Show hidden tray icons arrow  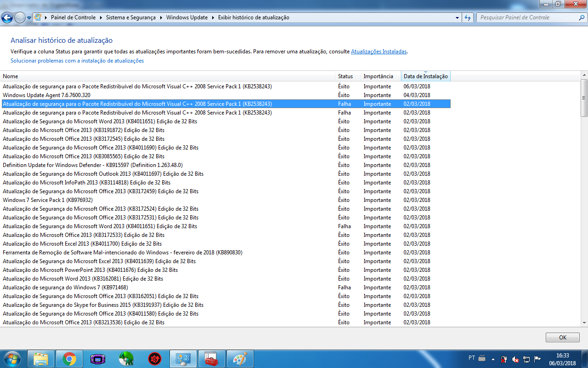493,359
